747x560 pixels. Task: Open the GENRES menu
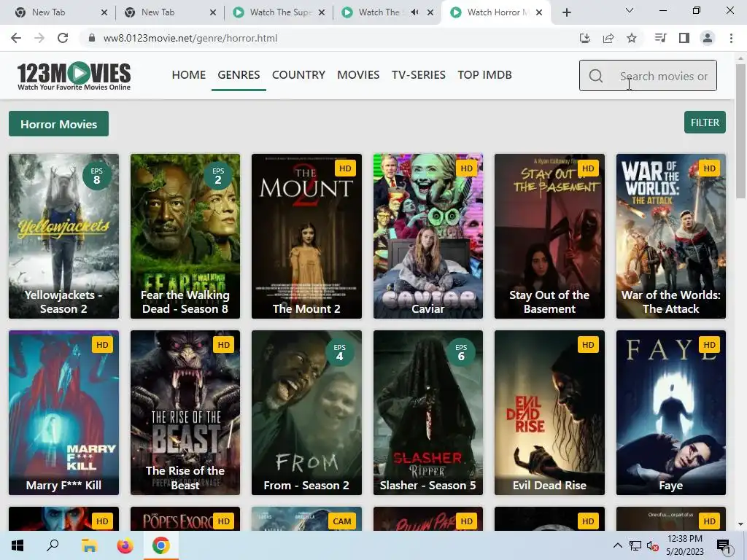[x=239, y=75]
